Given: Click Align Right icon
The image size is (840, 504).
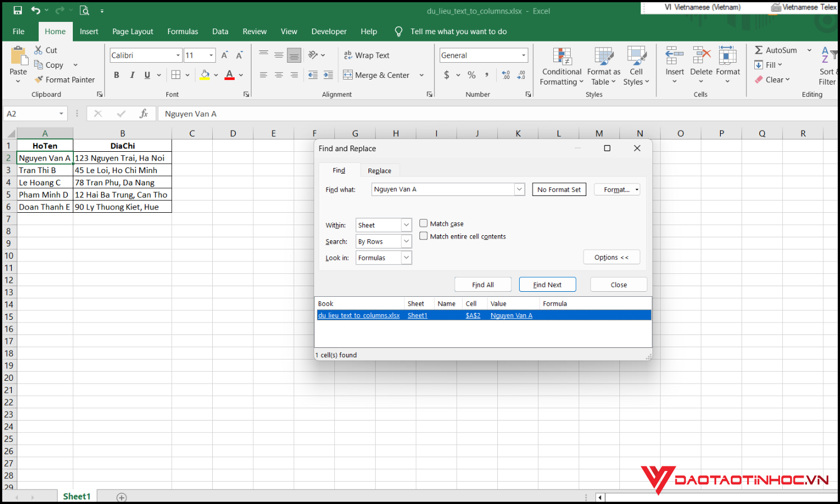Looking at the screenshot, I should point(294,75).
